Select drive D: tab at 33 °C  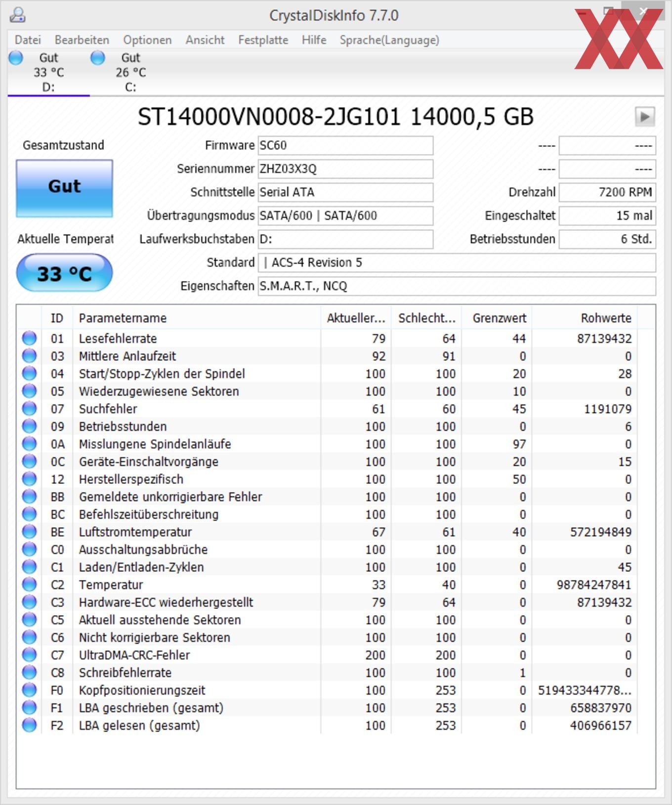[x=48, y=72]
